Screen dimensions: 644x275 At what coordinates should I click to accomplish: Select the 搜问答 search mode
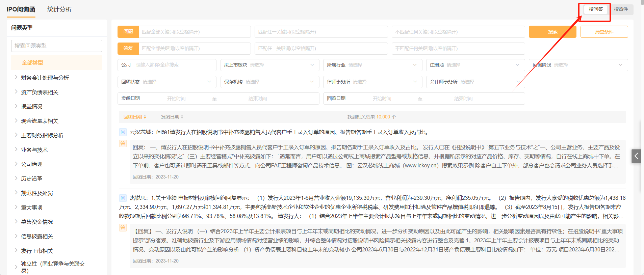coord(596,9)
